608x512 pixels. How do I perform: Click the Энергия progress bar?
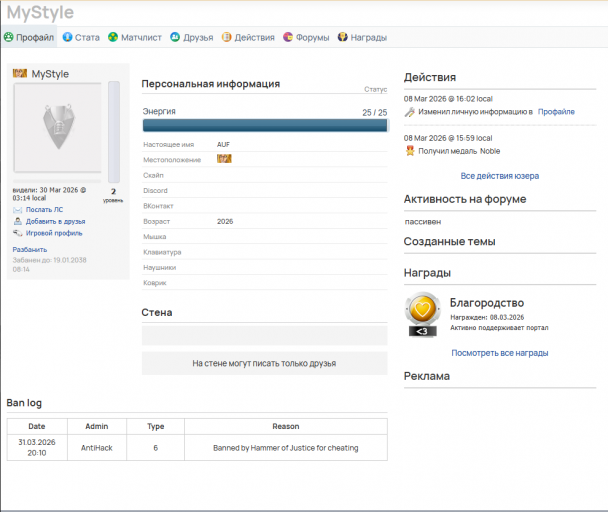pyautogui.click(x=265, y=125)
